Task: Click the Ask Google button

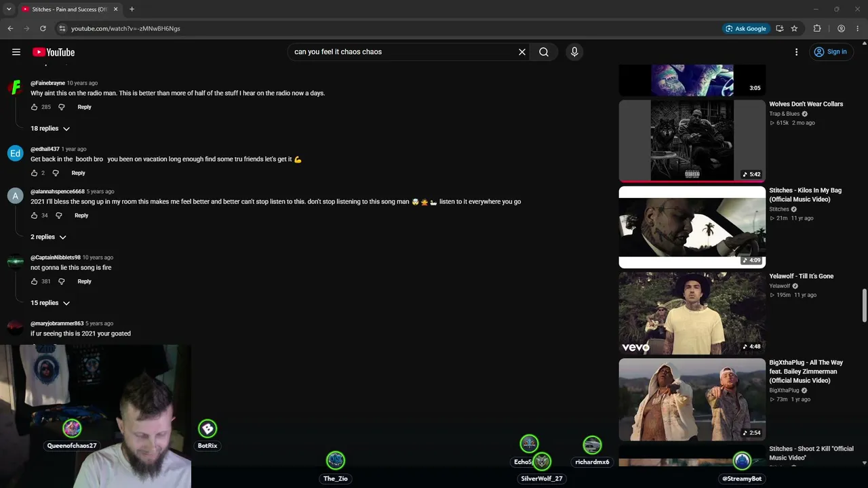Action: [x=746, y=28]
